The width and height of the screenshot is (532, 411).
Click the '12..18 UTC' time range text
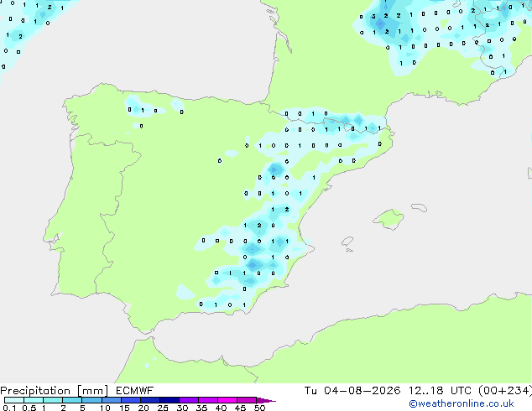pos(440,391)
